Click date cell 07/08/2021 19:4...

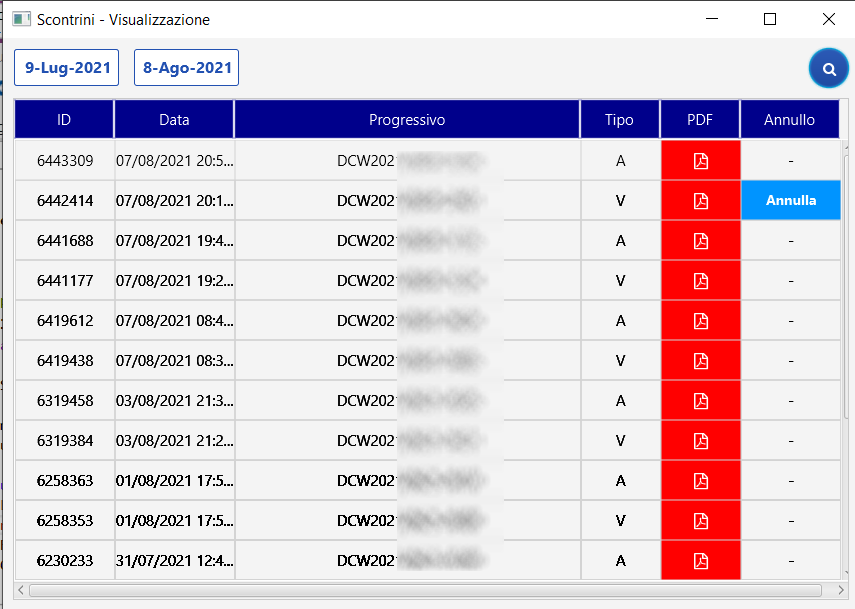click(174, 240)
